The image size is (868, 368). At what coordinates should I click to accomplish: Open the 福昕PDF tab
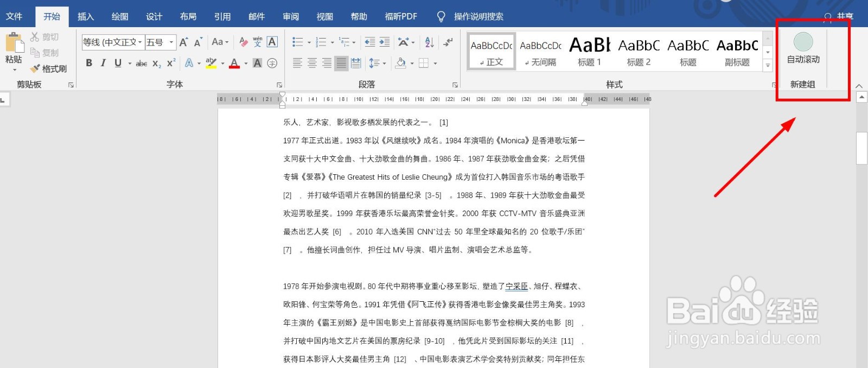tap(401, 17)
